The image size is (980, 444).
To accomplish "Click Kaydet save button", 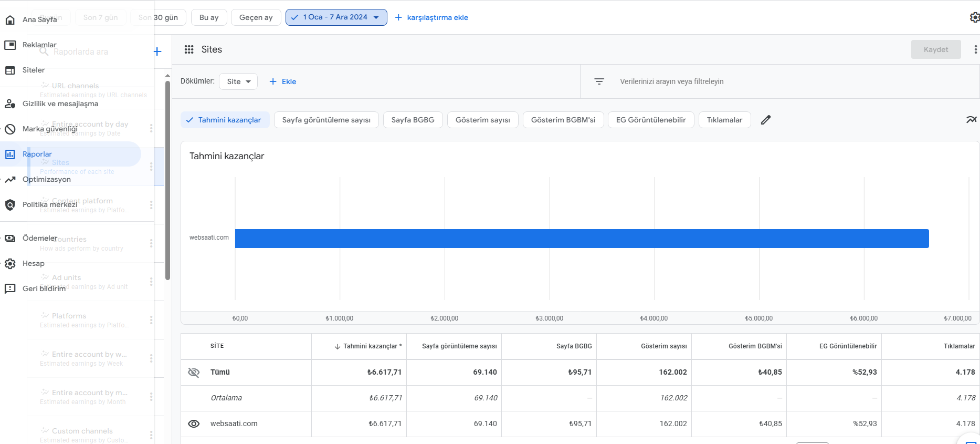I will click(936, 49).
